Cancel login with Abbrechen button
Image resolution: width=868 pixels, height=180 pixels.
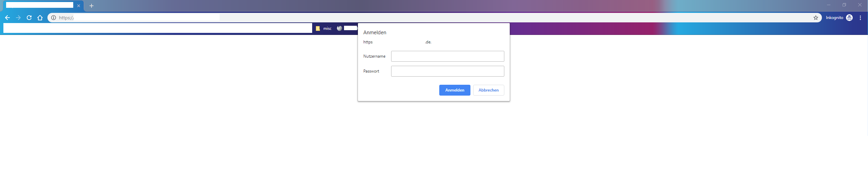coord(488,90)
